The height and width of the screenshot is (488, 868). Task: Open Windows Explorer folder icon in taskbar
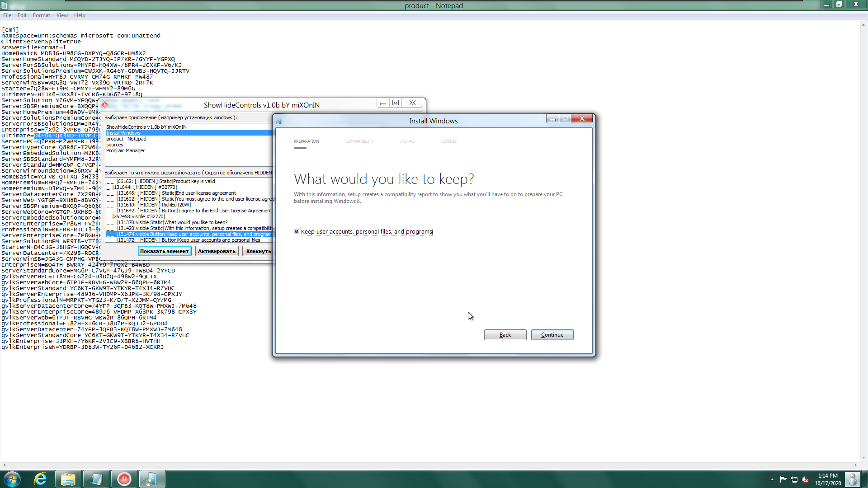(68, 479)
